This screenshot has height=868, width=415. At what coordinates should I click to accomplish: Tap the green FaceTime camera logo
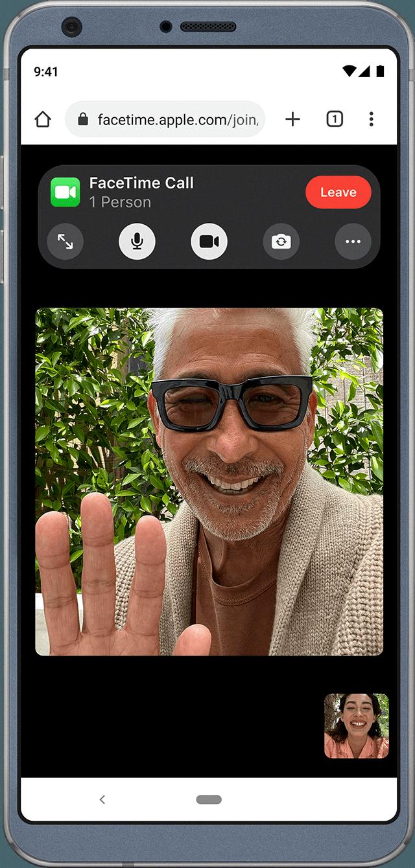[65, 192]
